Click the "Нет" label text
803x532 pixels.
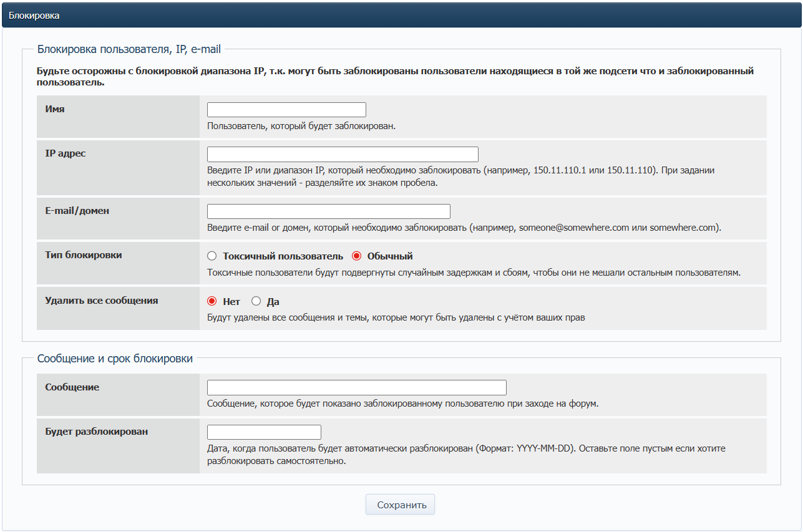tap(231, 302)
